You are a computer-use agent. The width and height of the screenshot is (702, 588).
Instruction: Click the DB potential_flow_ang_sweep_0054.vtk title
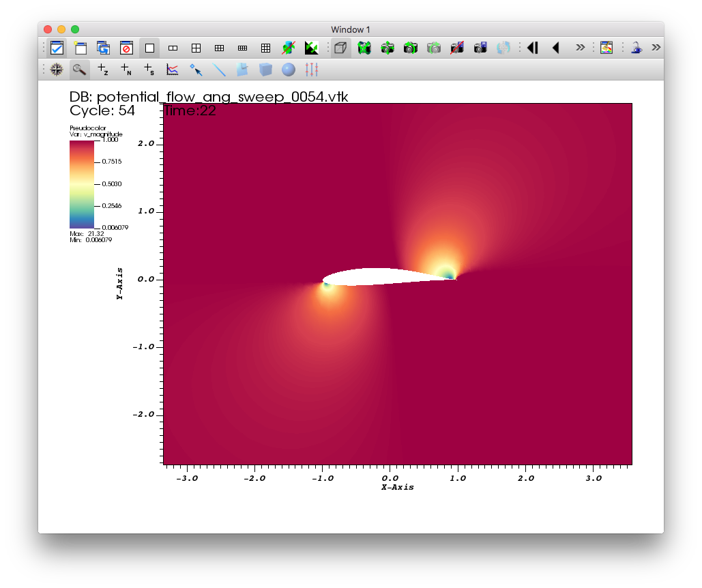209,97
